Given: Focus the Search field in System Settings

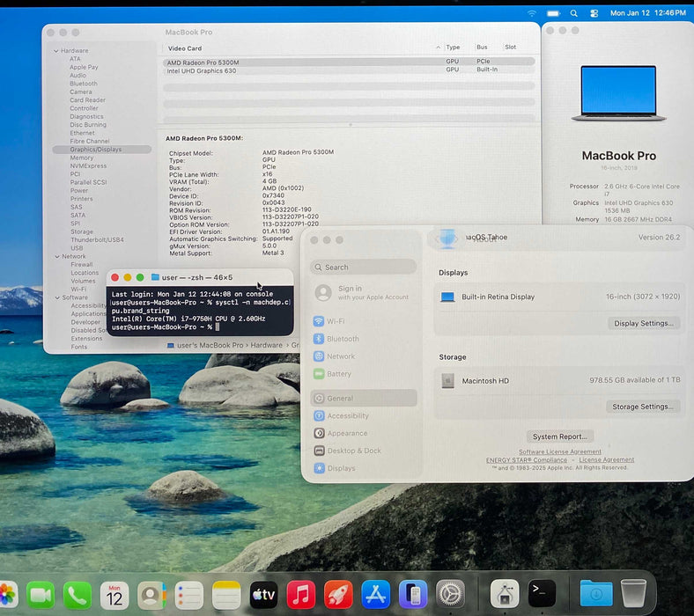Looking at the screenshot, I should click(364, 268).
